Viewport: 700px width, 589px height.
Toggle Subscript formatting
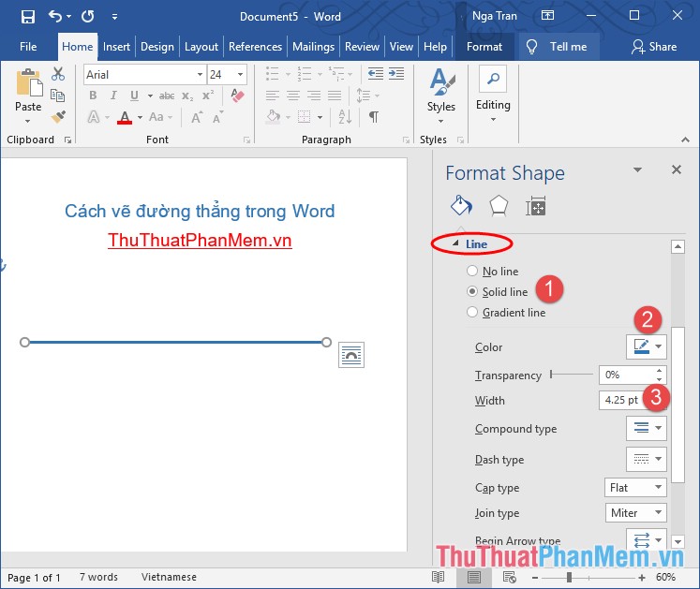click(187, 96)
